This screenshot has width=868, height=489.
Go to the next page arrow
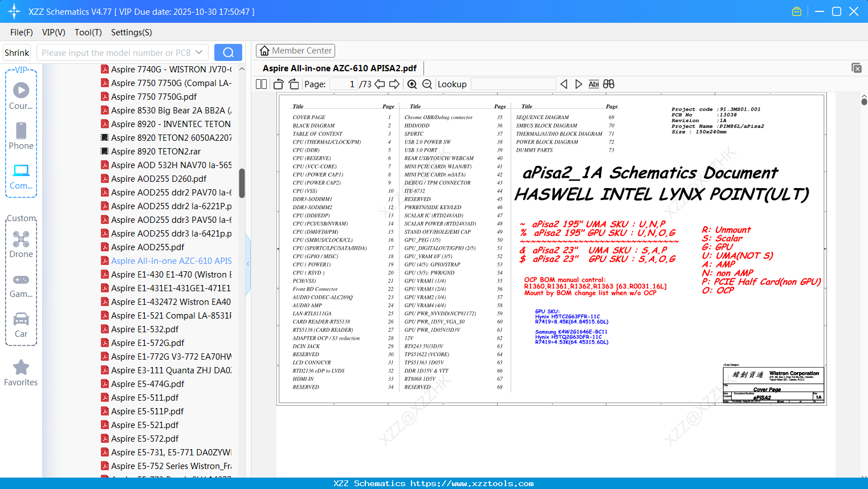pos(394,84)
